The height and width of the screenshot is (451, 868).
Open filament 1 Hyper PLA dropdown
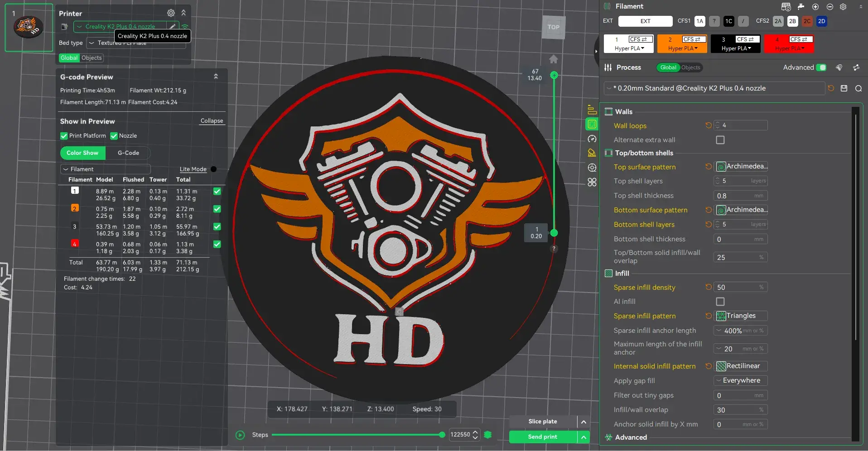pyautogui.click(x=629, y=48)
